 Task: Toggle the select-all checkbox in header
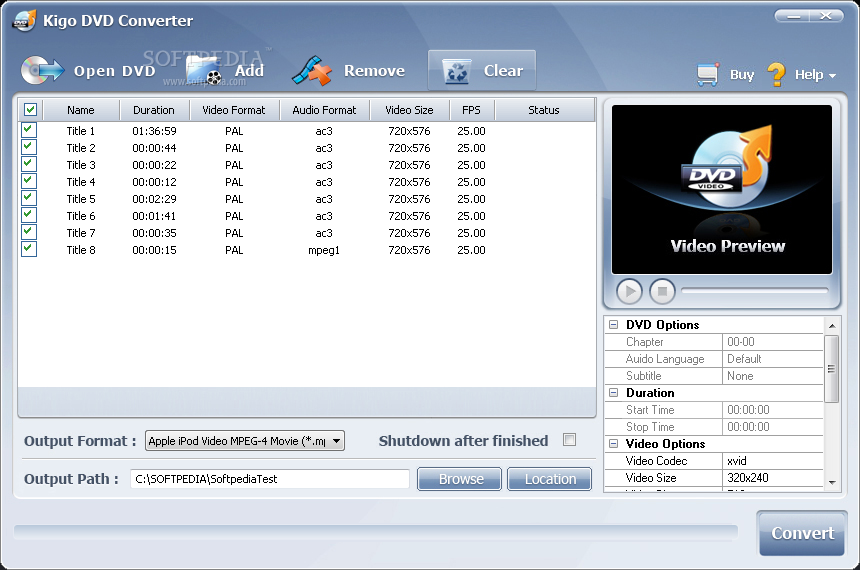pyautogui.click(x=30, y=110)
